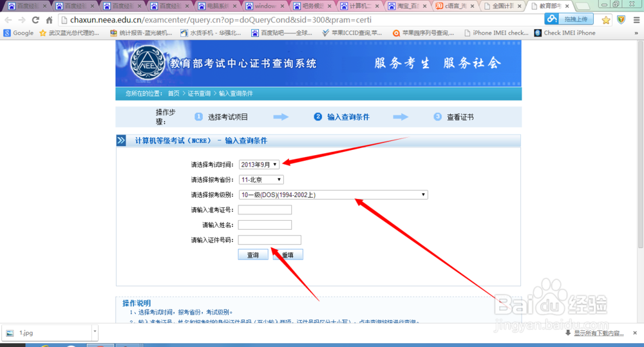Click the NEEA logo in the banner
The height and width of the screenshot is (347, 644).
(147, 63)
